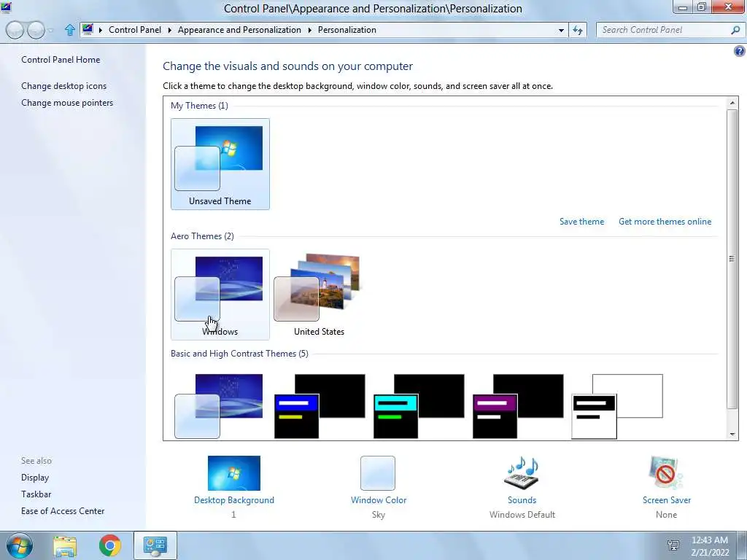747x560 pixels.
Task: Click the Desktop Background link text
Action: point(234,500)
